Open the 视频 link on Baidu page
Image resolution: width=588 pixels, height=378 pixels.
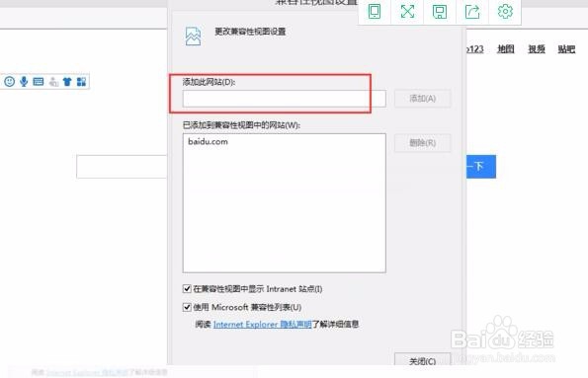click(x=537, y=49)
